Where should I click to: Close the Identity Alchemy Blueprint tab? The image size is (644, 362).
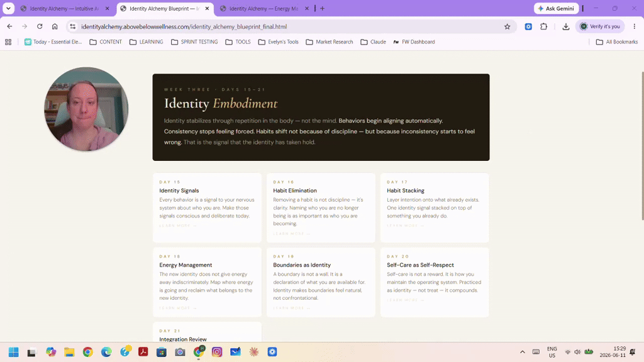coord(208,8)
